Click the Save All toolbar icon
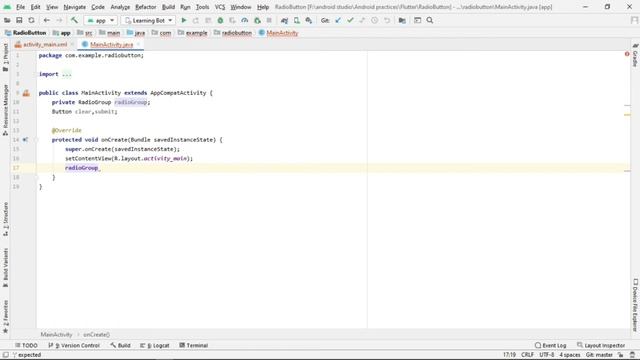 (19, 20)
